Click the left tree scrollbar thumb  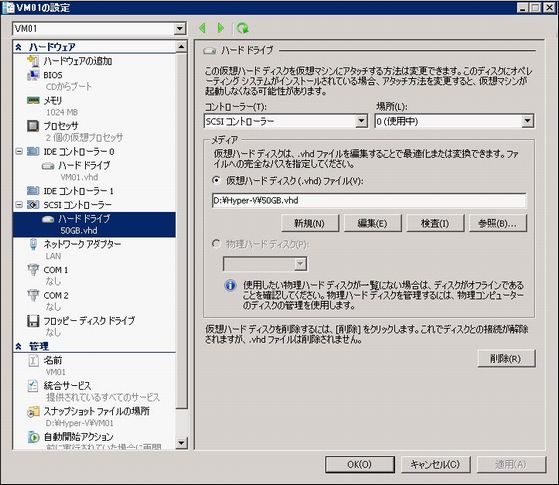181,230
